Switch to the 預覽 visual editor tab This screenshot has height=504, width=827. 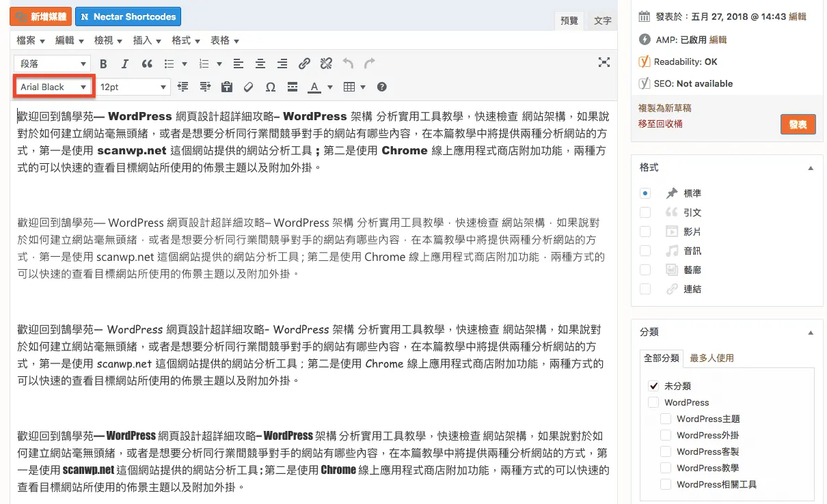(x=569, y=20)
